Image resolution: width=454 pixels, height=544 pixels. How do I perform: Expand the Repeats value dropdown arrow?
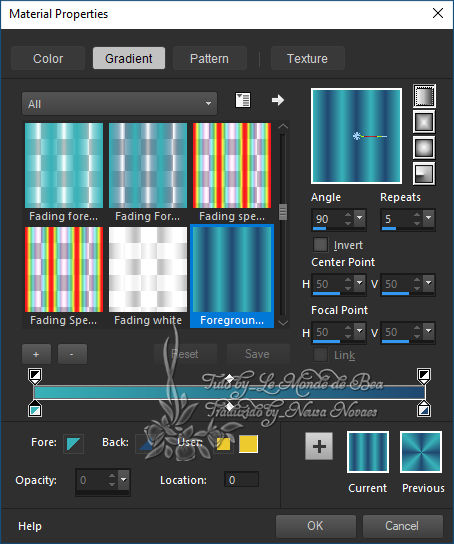(x=429, y=218)
